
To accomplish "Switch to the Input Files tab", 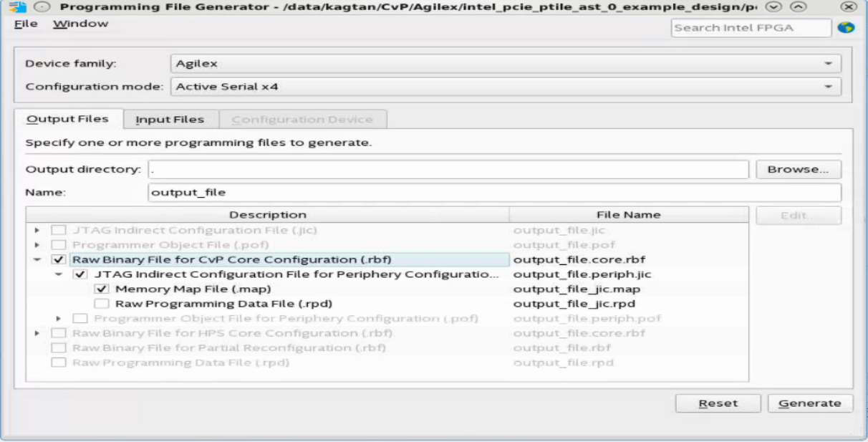I will point(170,119).
